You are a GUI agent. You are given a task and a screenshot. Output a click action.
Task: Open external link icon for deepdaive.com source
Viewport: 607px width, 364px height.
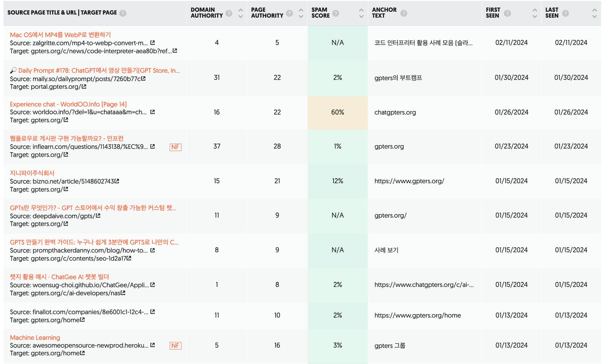(x=98, y=216)
